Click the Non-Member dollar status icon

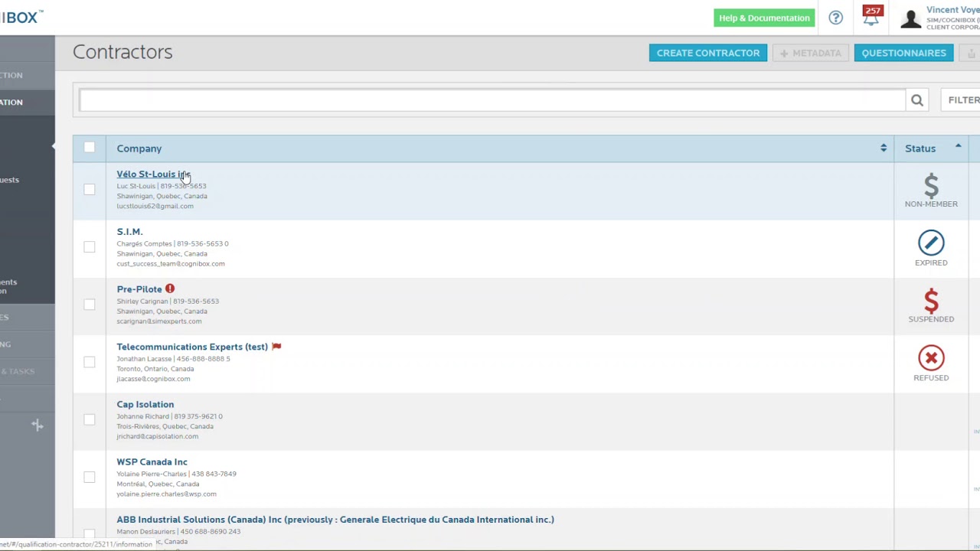931,185
